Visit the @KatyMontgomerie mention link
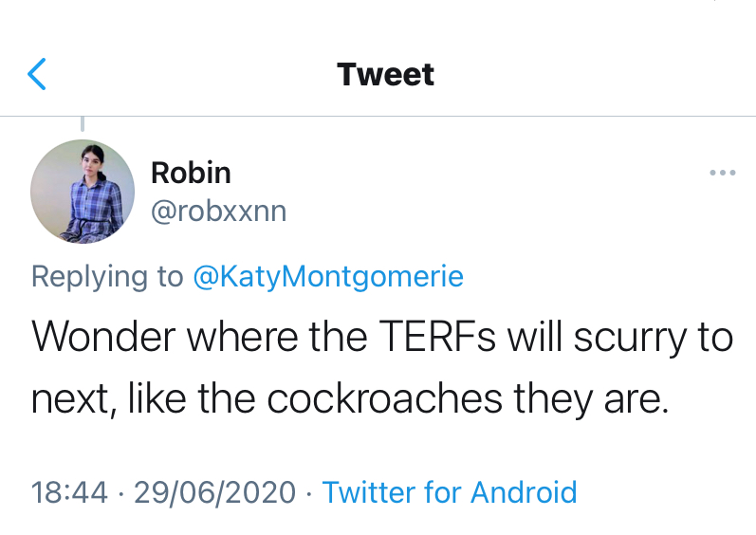Screen dimensions: 756x535 click(x=328, y=276)
